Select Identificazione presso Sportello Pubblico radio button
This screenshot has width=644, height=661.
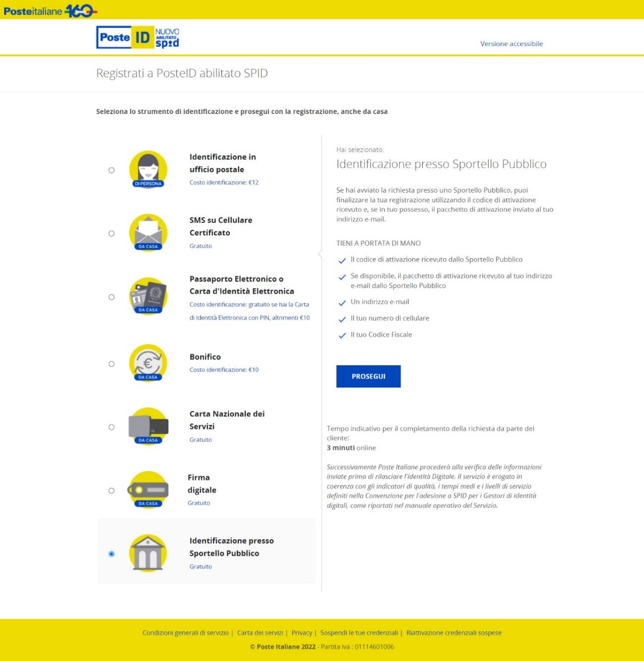coord(111,553)
